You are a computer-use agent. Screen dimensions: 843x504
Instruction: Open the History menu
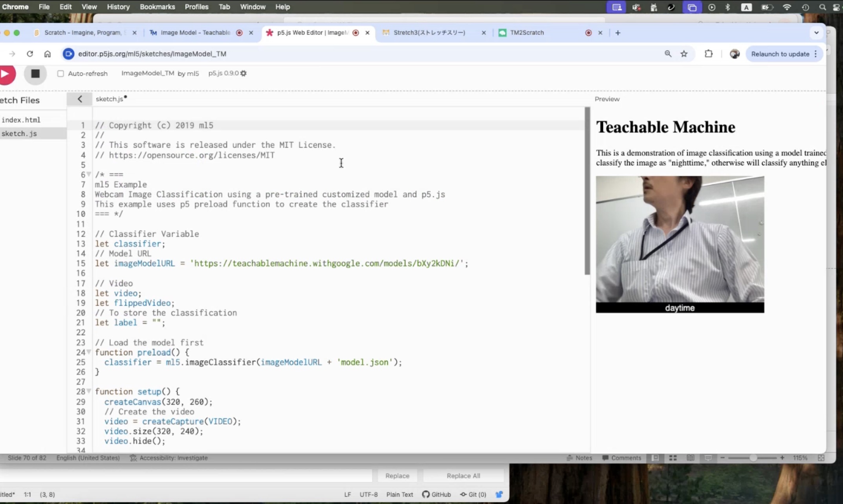(x=118, y=7)
